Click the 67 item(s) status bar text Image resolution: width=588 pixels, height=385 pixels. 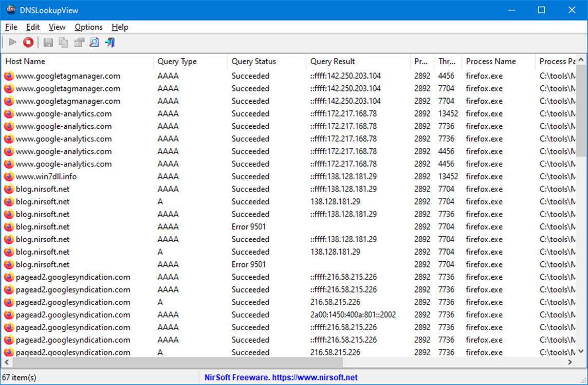tap(19, 377)
